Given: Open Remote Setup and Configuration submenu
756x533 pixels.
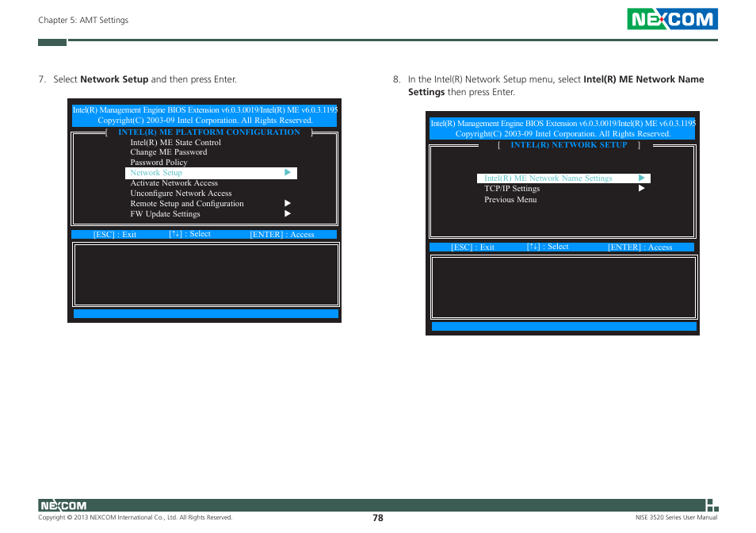Looking at the screenshot, I should (187, 204).
